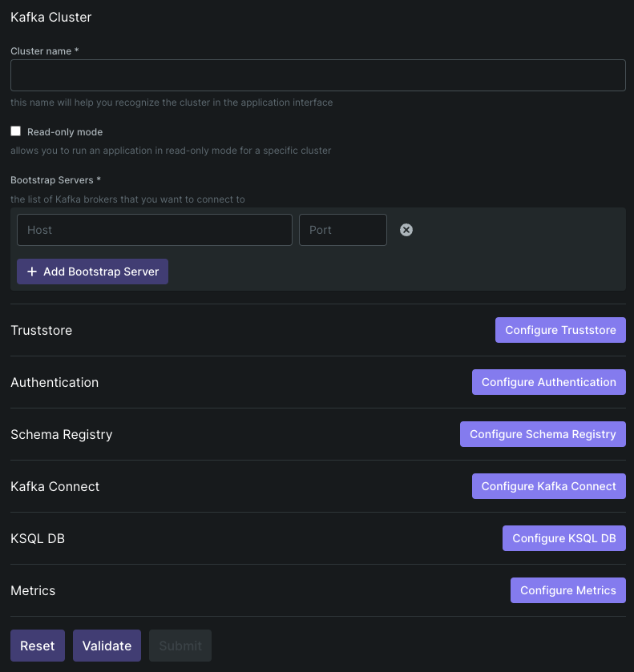Click the Metrics section label
Screen dimensions: 634x672
pyautogui.click(x=33, y=590)
